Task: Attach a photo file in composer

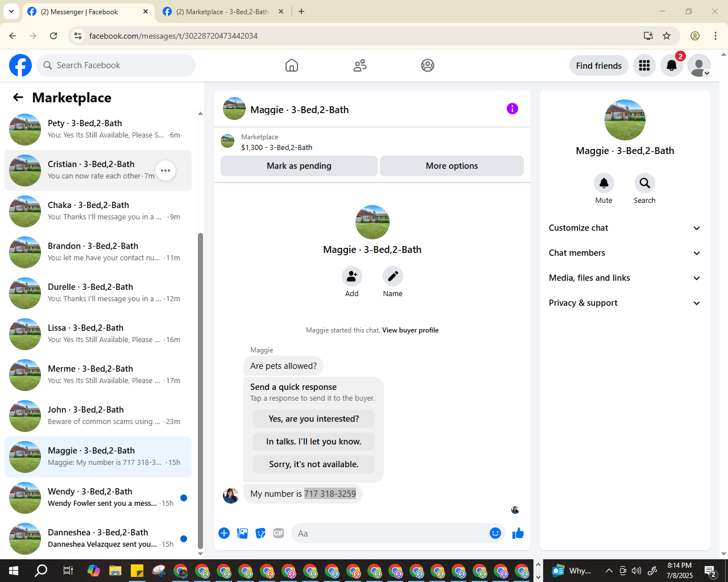Action: [x=242, y=533]
